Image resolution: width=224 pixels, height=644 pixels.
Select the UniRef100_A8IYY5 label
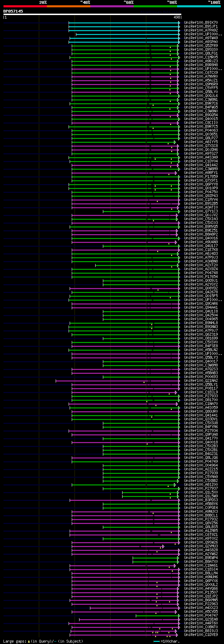pos(201,142)
